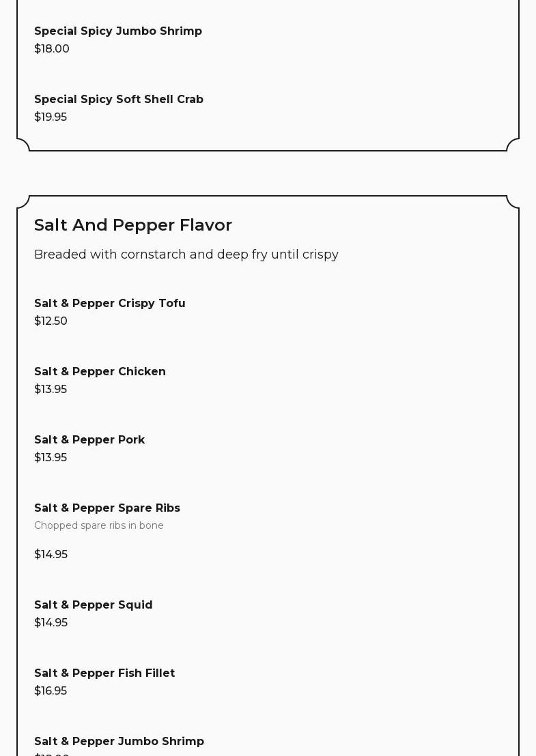The image size is (536, 756).
Task: Click the $12.50 Crispy Tofu price
Action: click(51, 321)
